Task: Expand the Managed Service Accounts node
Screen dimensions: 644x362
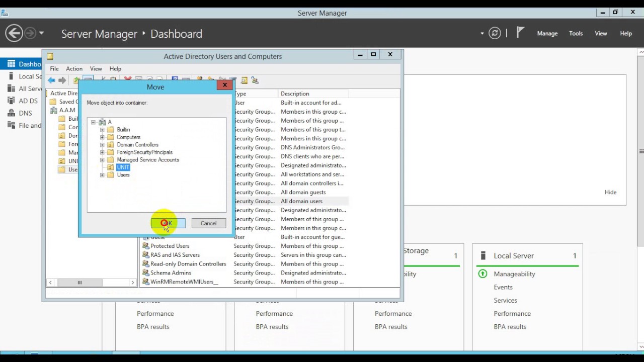Action: [x=102, y=160]
